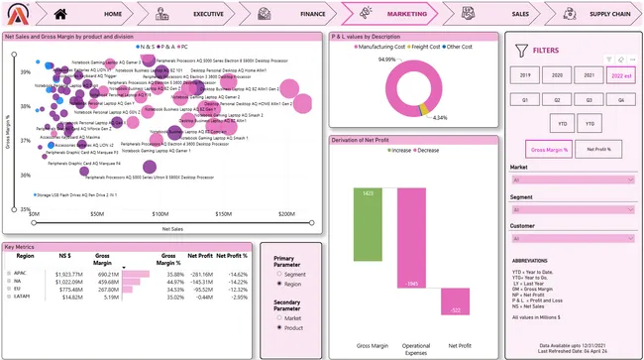The height and width of the screenshot is (360, 644).
Task: Switch to the FINANCE page tab
Action: (288, 14)
